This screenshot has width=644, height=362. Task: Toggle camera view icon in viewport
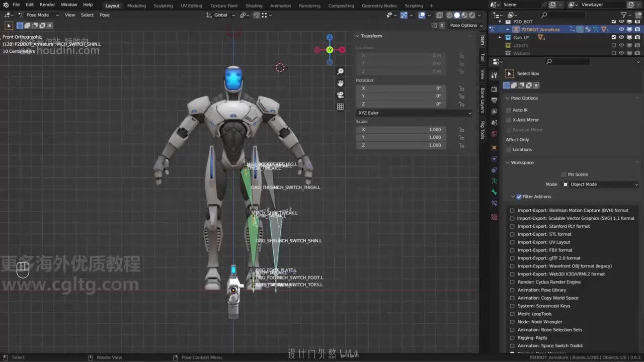click(x=341, y=95)
